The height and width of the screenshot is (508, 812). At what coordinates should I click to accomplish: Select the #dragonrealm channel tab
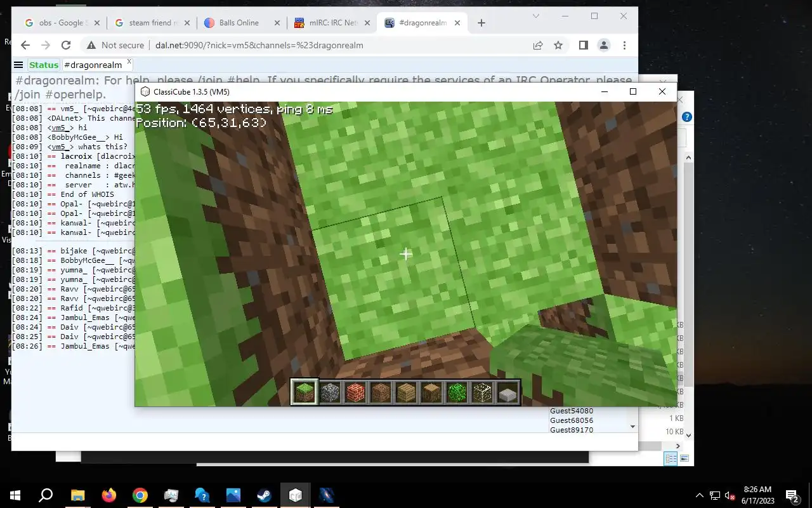92,65
